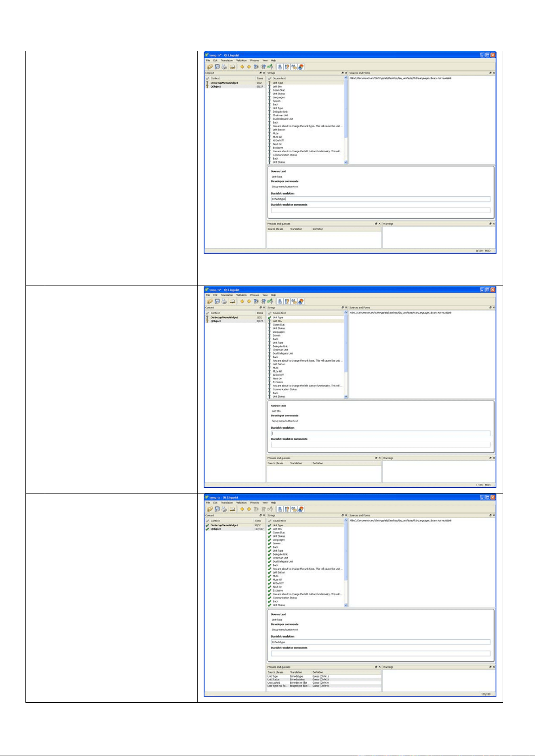
Task: Select 'Chairman Unit' string in third Linguist window
Action: coord(305,558)
